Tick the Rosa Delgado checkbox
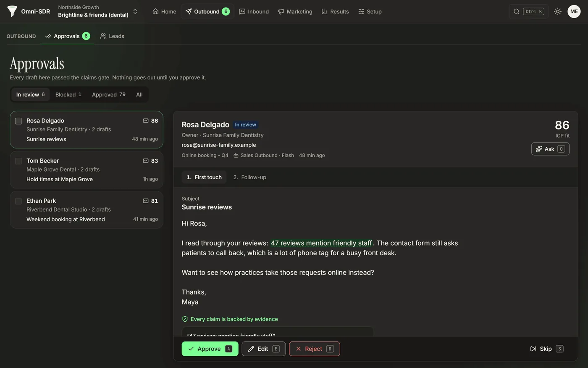 click(x=18, y=121)
